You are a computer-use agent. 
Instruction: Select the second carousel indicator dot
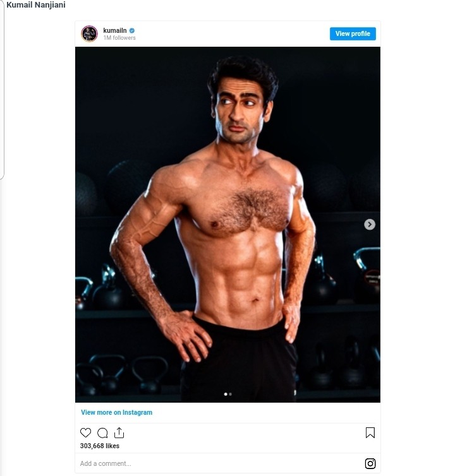(230, 394)
